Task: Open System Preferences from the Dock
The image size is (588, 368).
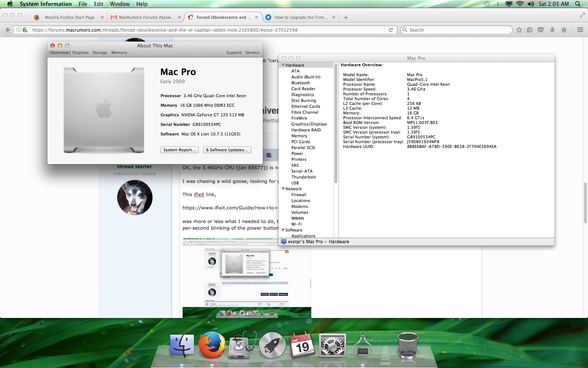Action: tap(333, 345)
